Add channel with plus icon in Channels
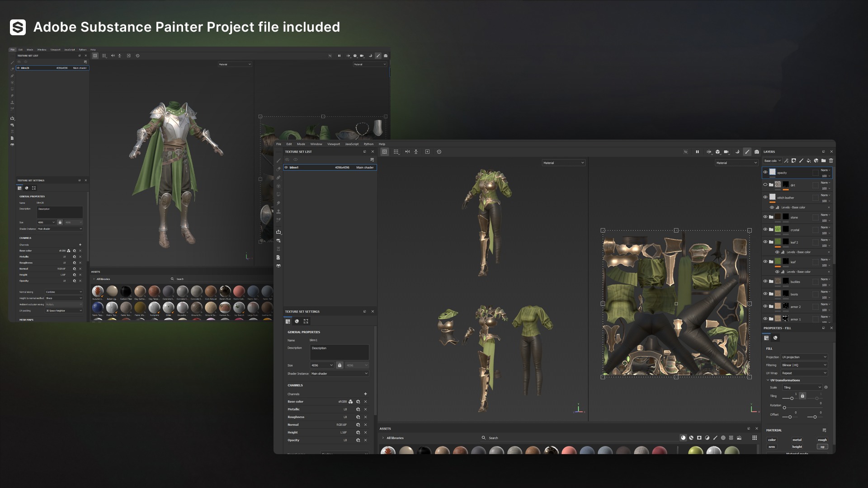Screen dimensions: 868x488 [x=365, y=394]
